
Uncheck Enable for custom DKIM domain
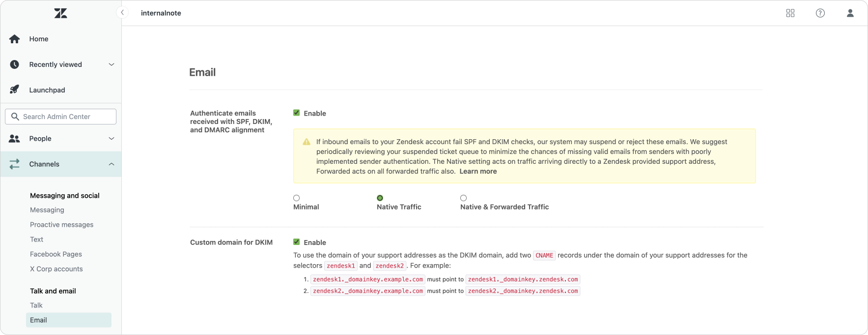coord(296,242)
